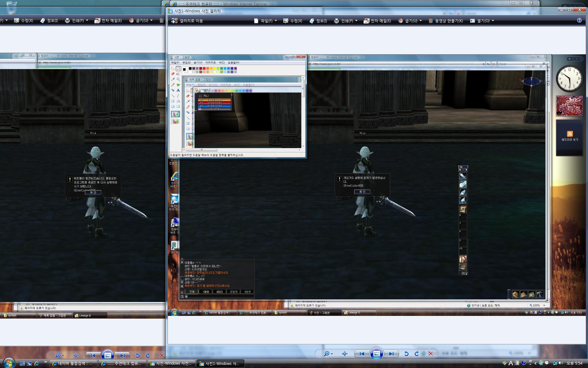Previous photo in background gallery window
The image size is (588, 368).
point(93,355)
